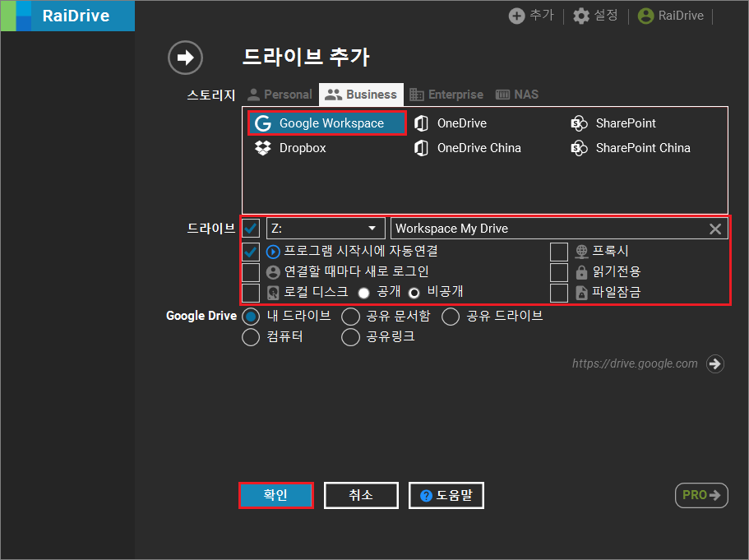This screenshot has height=560, width=749.
Task: Choose OneDrive China storage
Action: coord(468,148)
